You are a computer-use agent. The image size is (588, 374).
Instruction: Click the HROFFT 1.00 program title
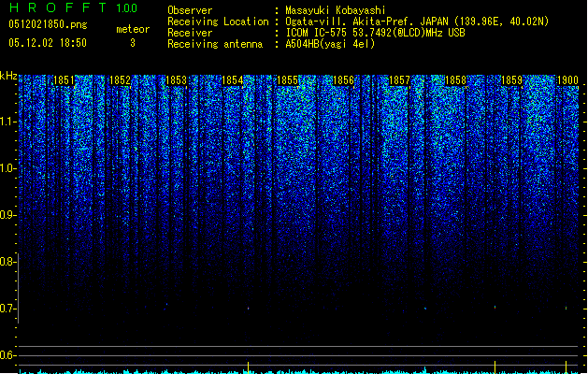[73, 7]
